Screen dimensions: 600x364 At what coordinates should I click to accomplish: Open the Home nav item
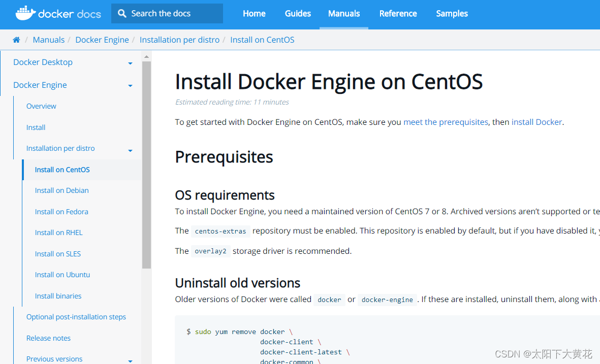click(x=254, y=13)
